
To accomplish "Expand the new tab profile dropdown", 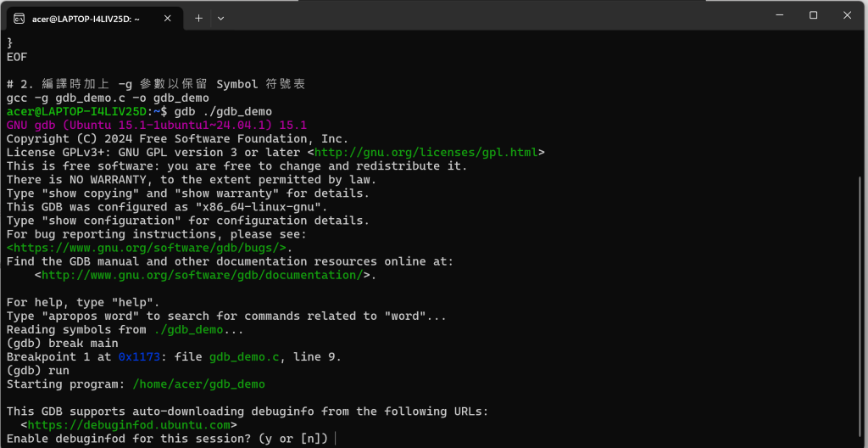I will pos(221,19).
